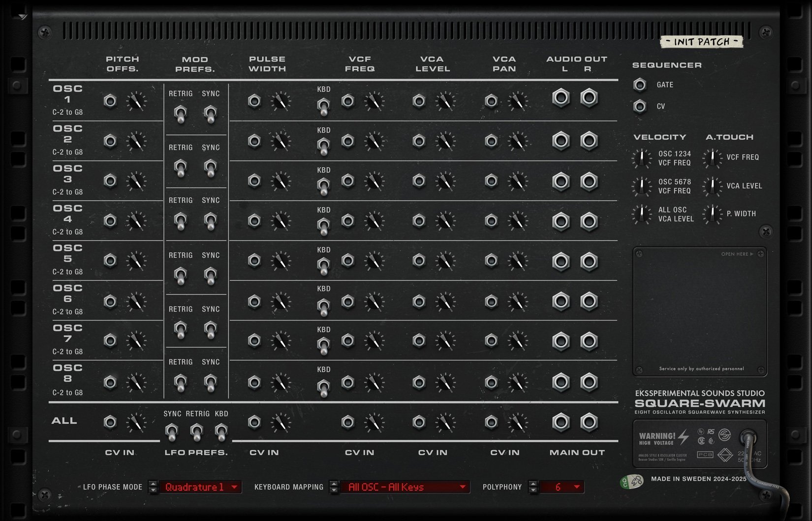Click OPEN HERE on the service panel
This screenshot has width=812, height=521.
[x=737, y=254]
